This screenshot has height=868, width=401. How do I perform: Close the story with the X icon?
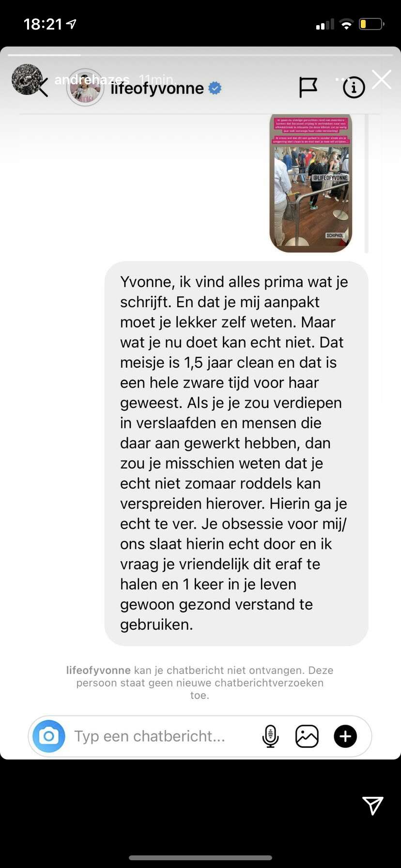tap(382, 79)
